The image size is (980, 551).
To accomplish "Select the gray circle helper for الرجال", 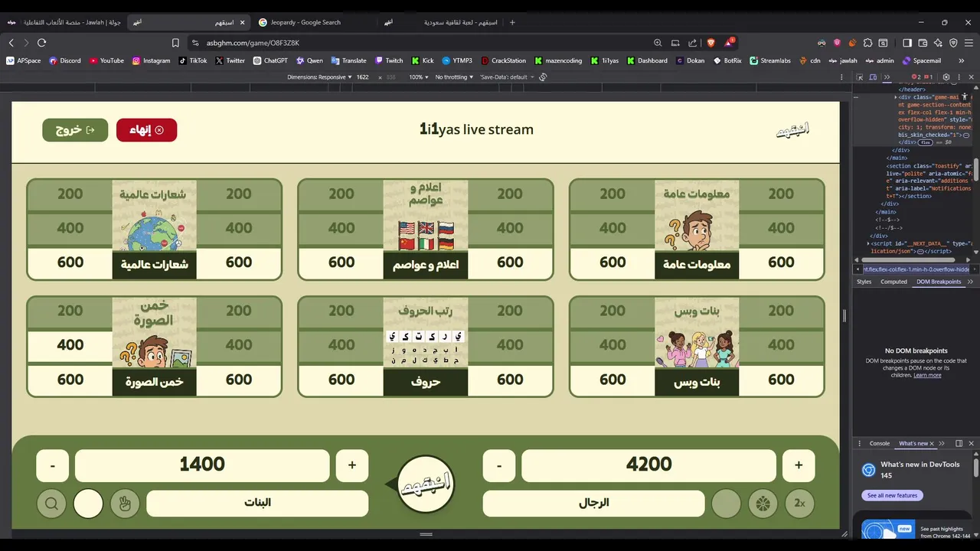I will point(726,504).
